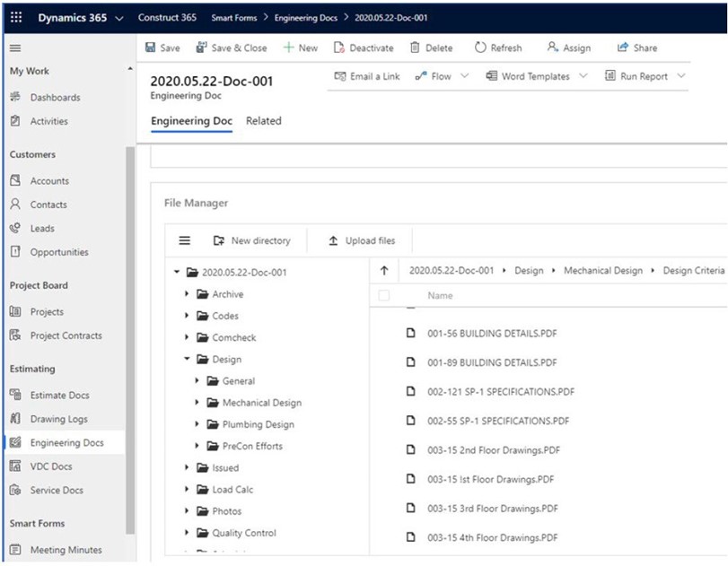Select file 001-56 BUILDING DETAILS.PDF
The image size is (728, 566).
[492, 333]
